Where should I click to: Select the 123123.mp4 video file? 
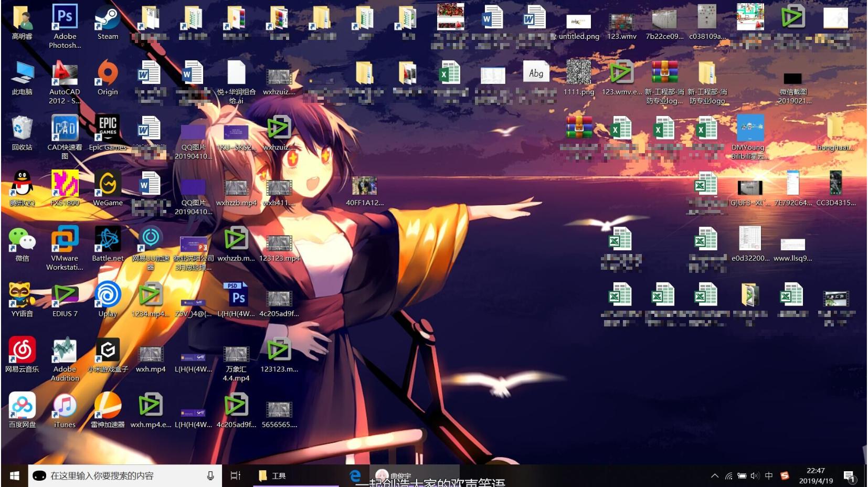click(x=279, y=248)
